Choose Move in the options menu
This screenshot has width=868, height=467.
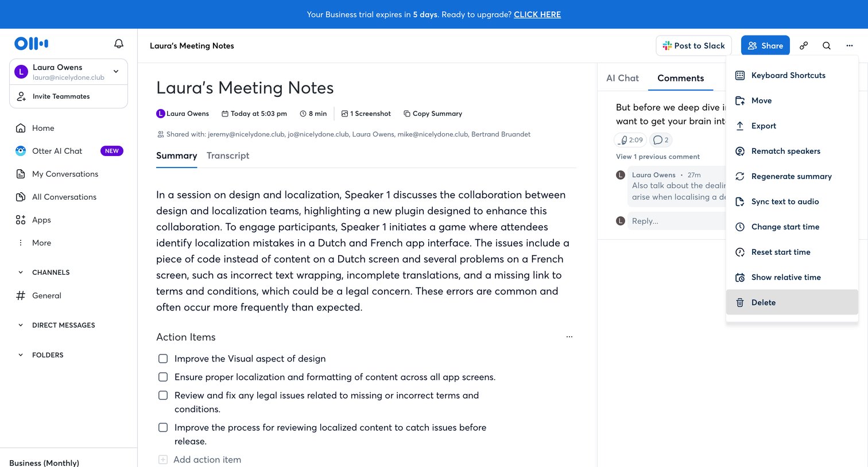[x=792, y=100]
